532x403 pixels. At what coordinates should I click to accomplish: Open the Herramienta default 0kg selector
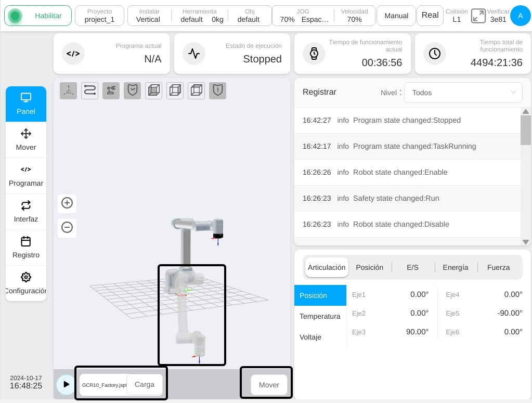tap(200, 16)
